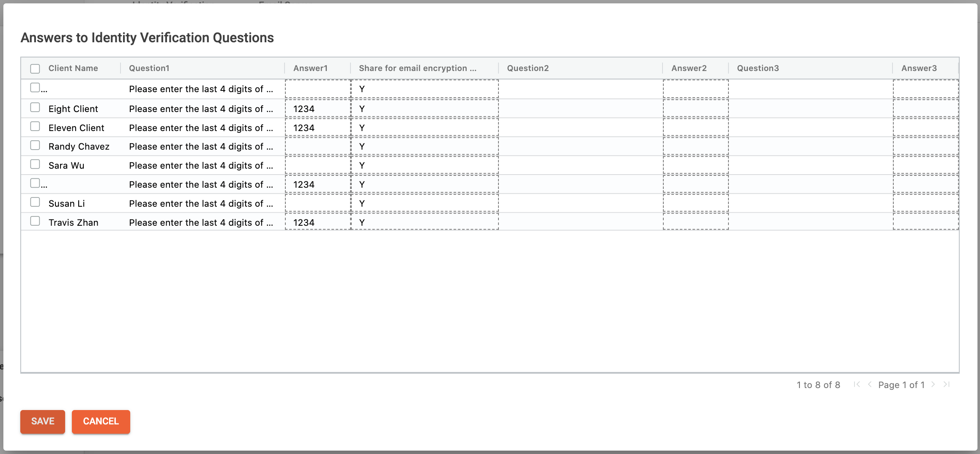980x454 pixels.
Task: Click Share for email encryption column header
Action: (x=418, y=68)
